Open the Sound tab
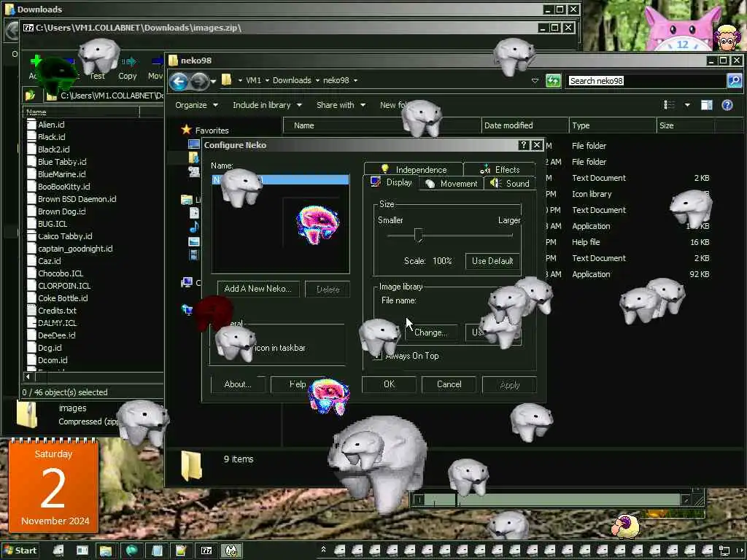 tap(510, 183)
